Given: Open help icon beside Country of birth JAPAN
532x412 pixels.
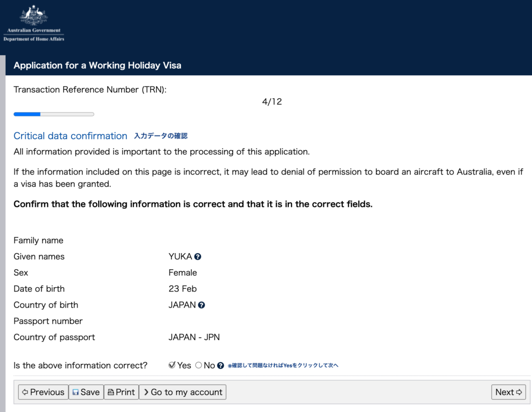Looking at the screenshot, I should (x=202, y=305).
